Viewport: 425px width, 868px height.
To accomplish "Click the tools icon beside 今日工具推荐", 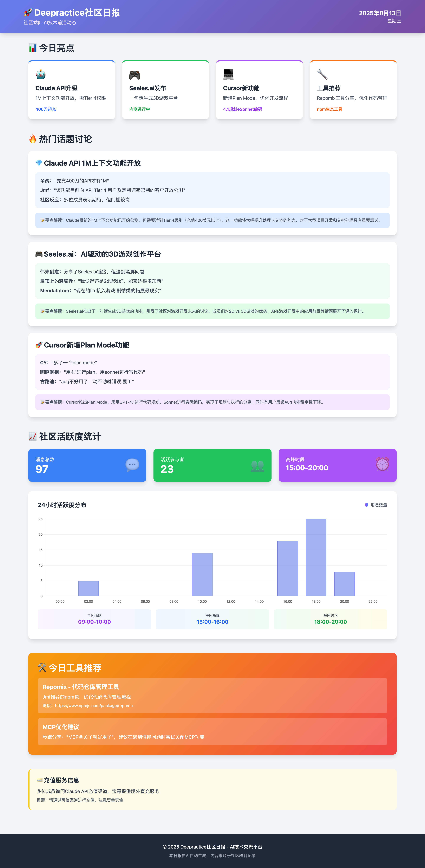I will (x=42, y=668).
